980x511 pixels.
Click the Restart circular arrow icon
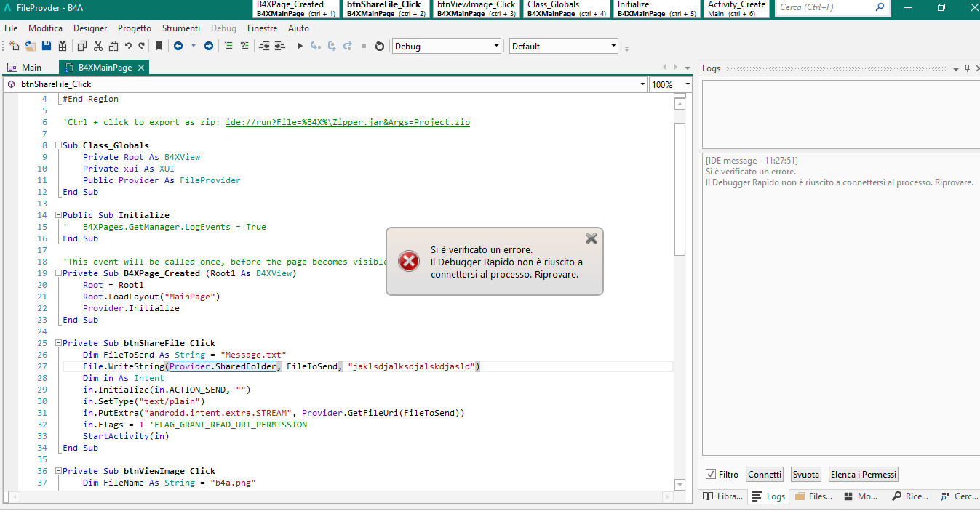pyautogui.click(x=379, y=46)
